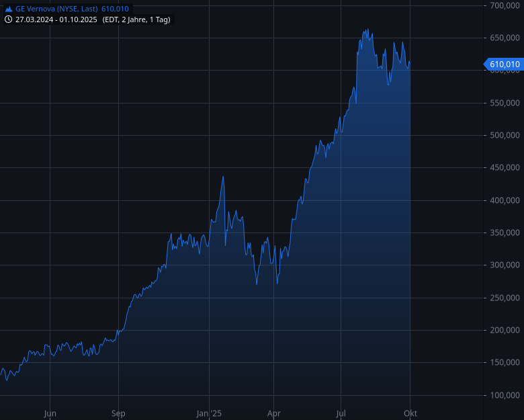524x420 pixels.
Task: Click the 250,000 price axis label
Action: click(x=503, y=298)
